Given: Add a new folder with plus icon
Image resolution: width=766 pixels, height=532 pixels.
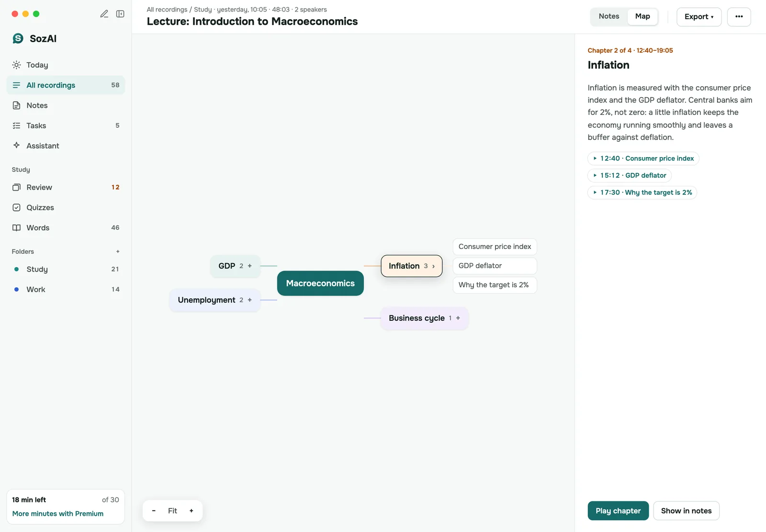Looking at the screenshot, I should [118, 251].
